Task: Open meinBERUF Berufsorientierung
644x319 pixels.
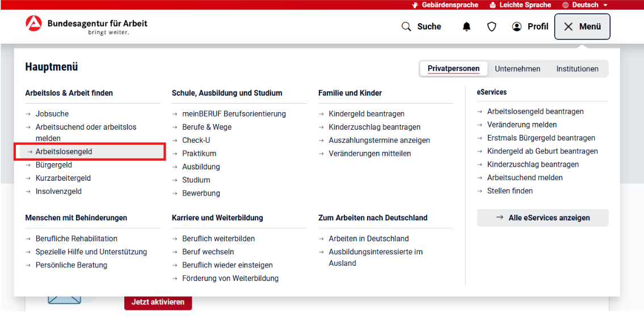Action: point(234,113)
